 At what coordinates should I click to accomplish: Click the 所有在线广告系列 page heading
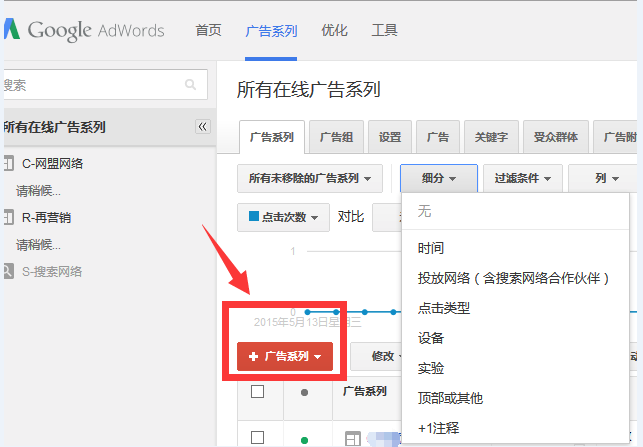309,90
